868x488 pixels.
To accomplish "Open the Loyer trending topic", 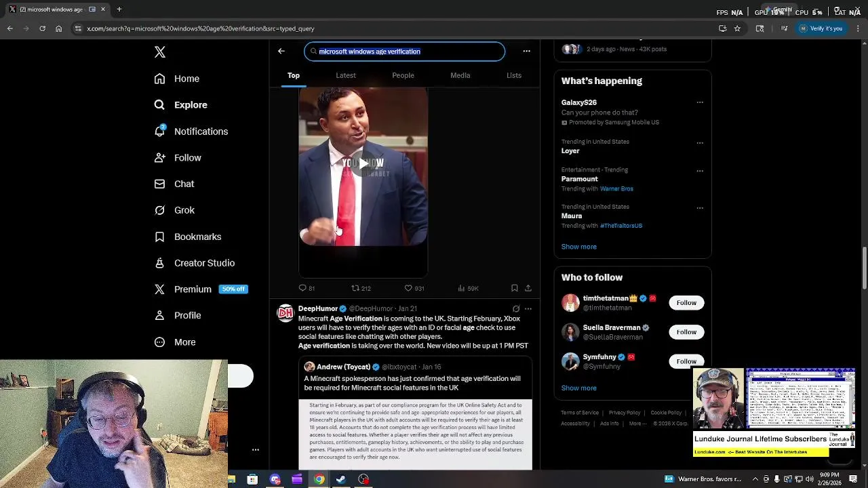I will click(570, 151).
